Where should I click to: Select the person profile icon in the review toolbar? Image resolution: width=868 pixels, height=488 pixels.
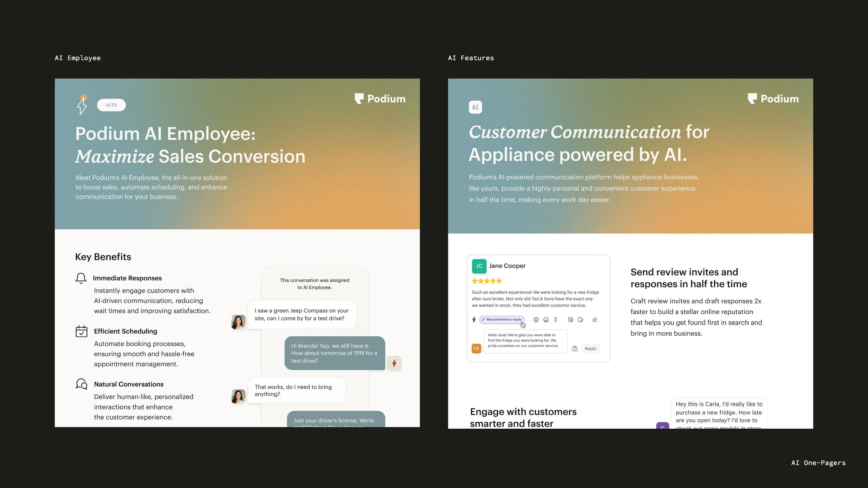[536, 320]
